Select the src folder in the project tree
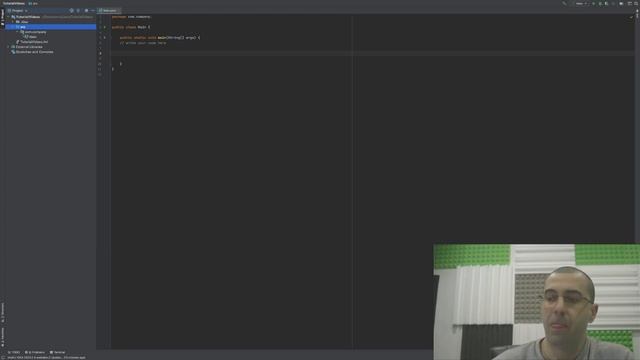This screenshot has width=640, height=360. (x=51, y=27)
